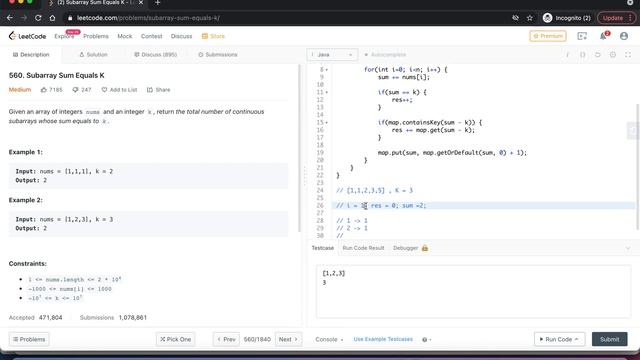Click Add to List
The height and width of the screenshot is (360, 640).
click(x=119, y=90)
